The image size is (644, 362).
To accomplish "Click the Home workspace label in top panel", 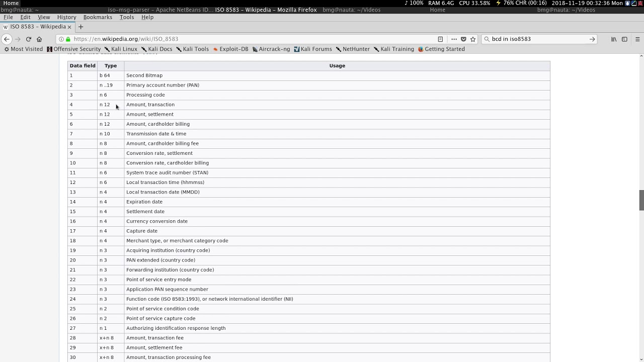I will click(x=11, y=3).
